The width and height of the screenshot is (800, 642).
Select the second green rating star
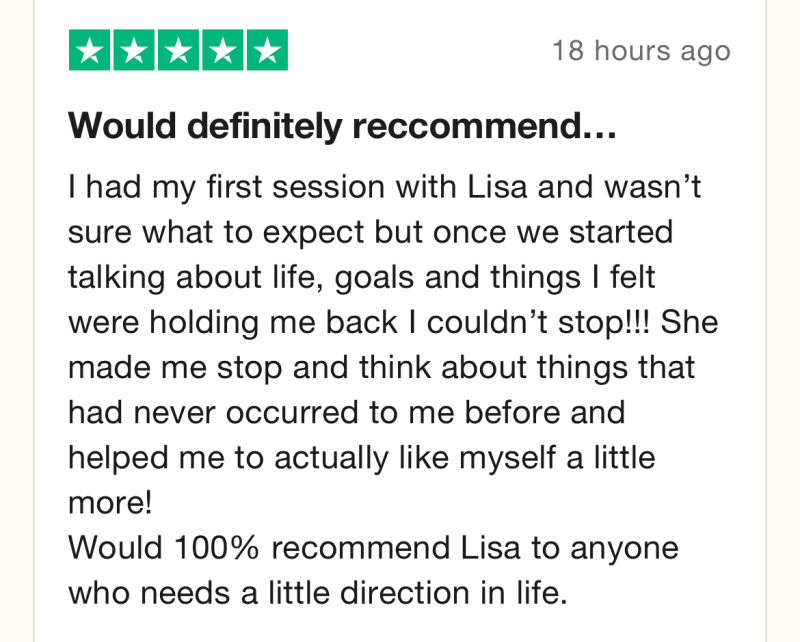(x=134, y=50)
